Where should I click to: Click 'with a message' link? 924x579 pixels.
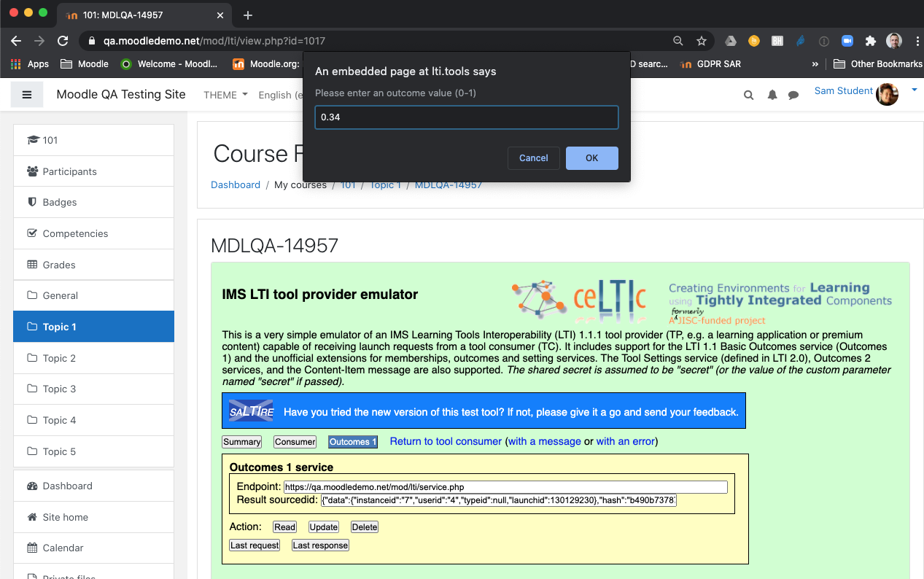pyautogui.click(x=545, y=441)
